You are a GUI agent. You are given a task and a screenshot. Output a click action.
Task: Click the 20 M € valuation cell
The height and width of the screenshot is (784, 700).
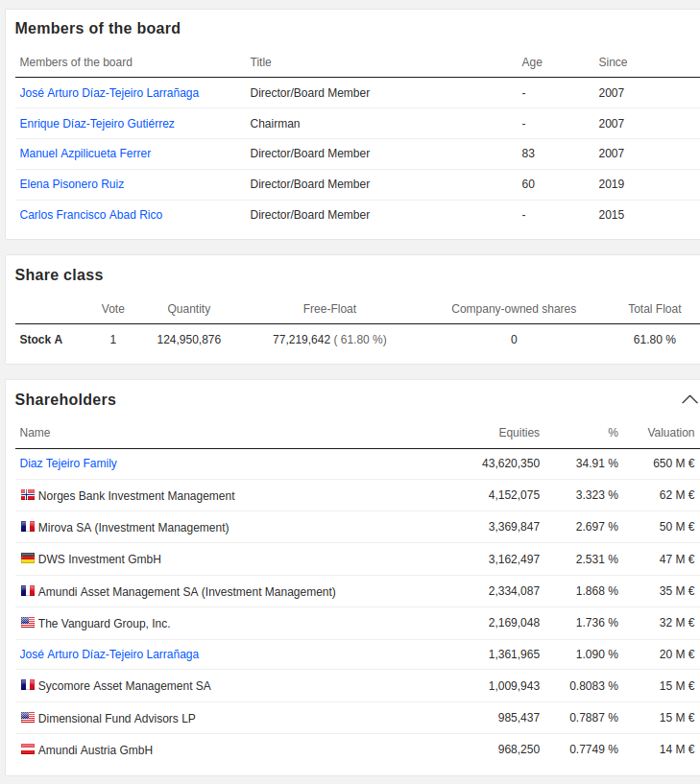[677, 654]
